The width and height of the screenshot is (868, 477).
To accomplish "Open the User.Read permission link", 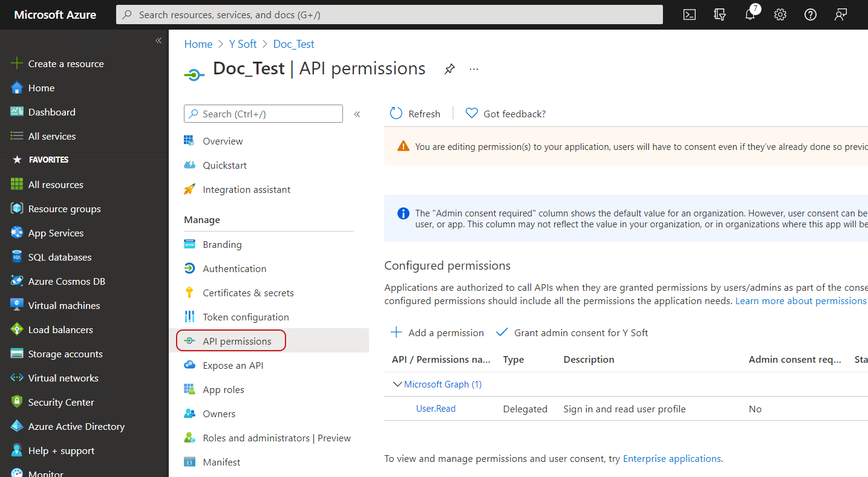I will [x=436, y=409].
